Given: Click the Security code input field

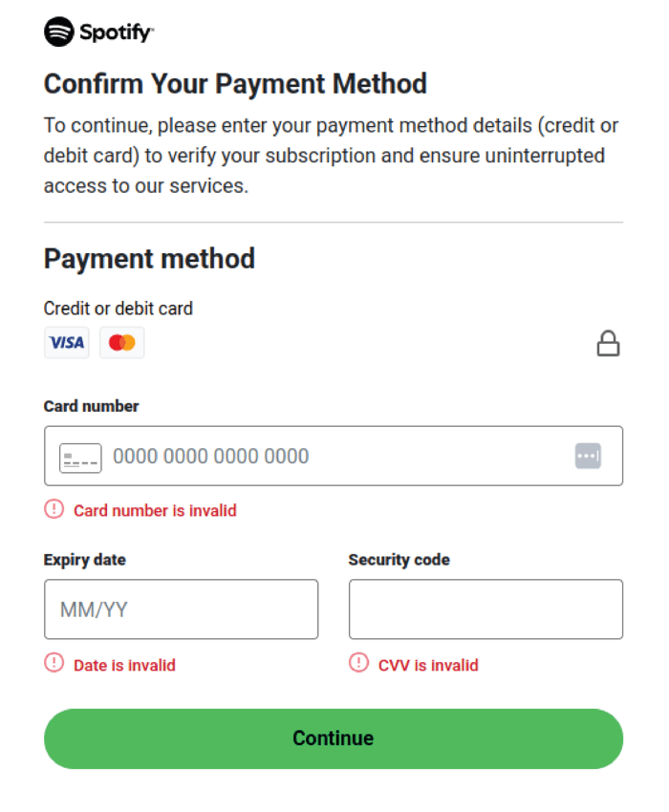Looking at the screenshot, I should (x=486, y=609).
